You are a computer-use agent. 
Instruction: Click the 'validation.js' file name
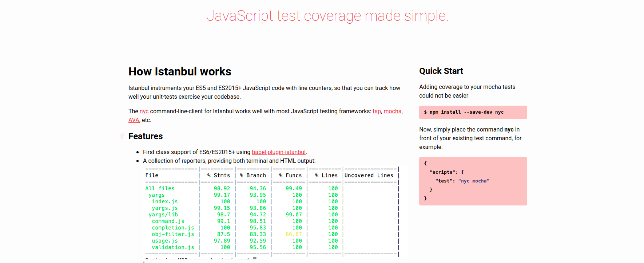(173, 247)
